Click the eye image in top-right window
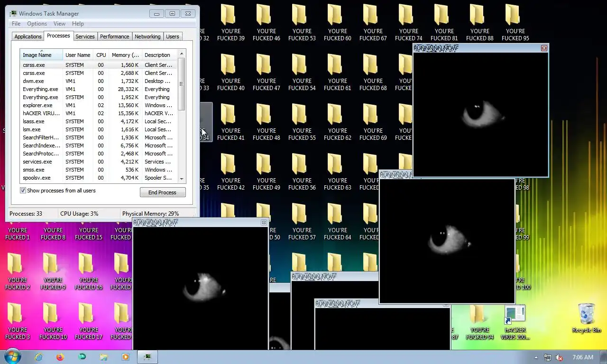The image size is (607, 364). [x=483, y=114]
